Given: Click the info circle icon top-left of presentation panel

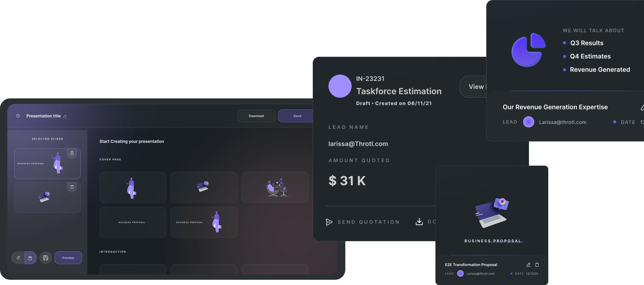Looking at the screenshot, I should tap(18, 116).
